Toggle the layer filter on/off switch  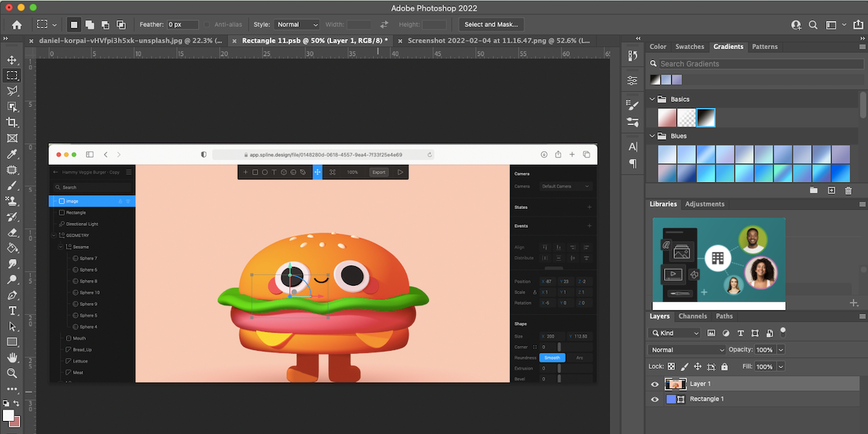783,331
